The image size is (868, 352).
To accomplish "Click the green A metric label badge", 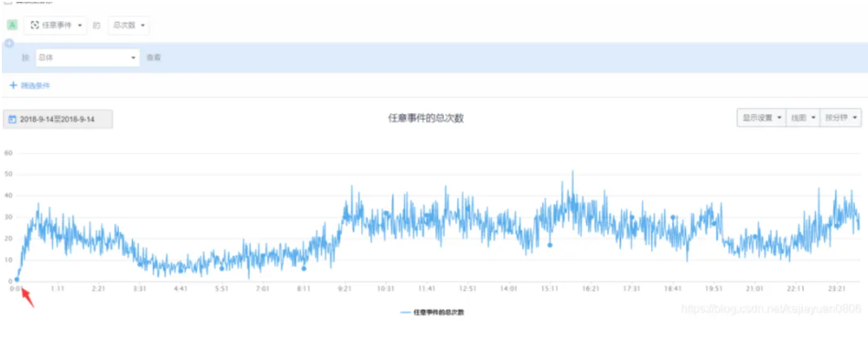I will point(13,25).
